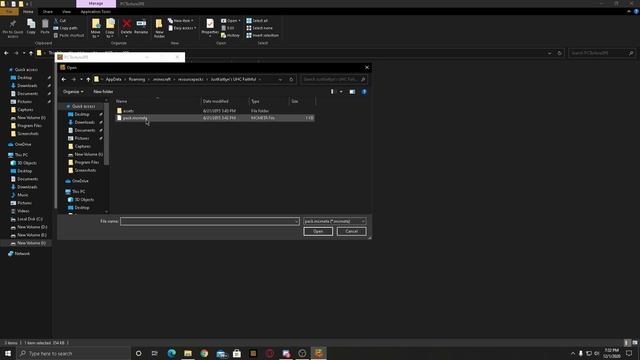Click the blue Help icon in dialog

coord(364,92)
